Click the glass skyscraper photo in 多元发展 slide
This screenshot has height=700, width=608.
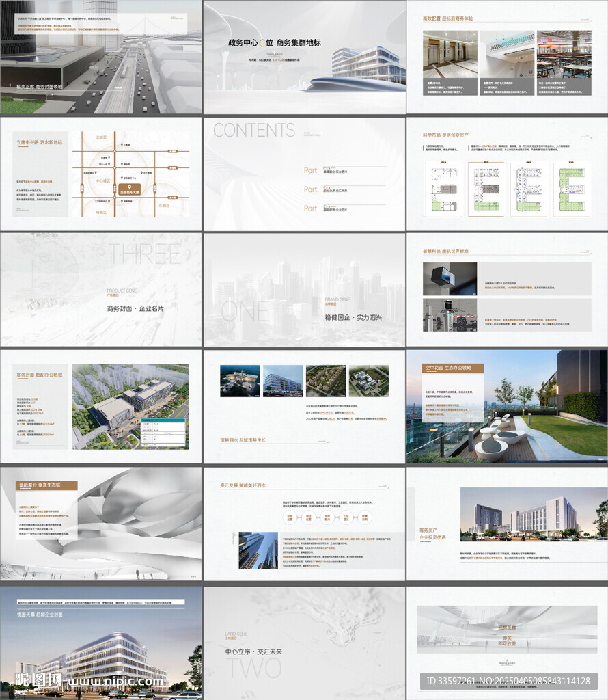pyautogui.click(x=258, y=550)
